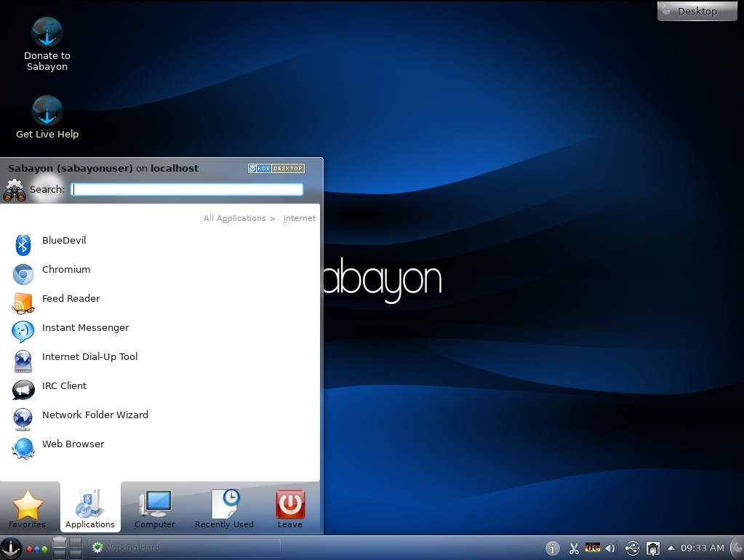
Task: Click the 09:33 AM clock
Action: pos(703,548)
